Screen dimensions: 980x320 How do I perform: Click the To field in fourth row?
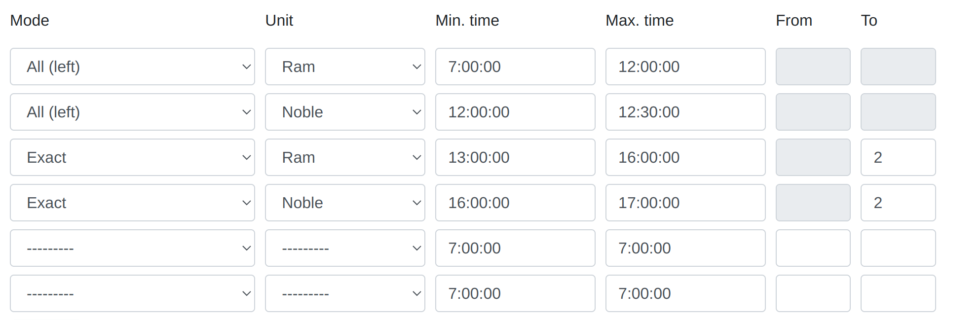coord(898,203)
